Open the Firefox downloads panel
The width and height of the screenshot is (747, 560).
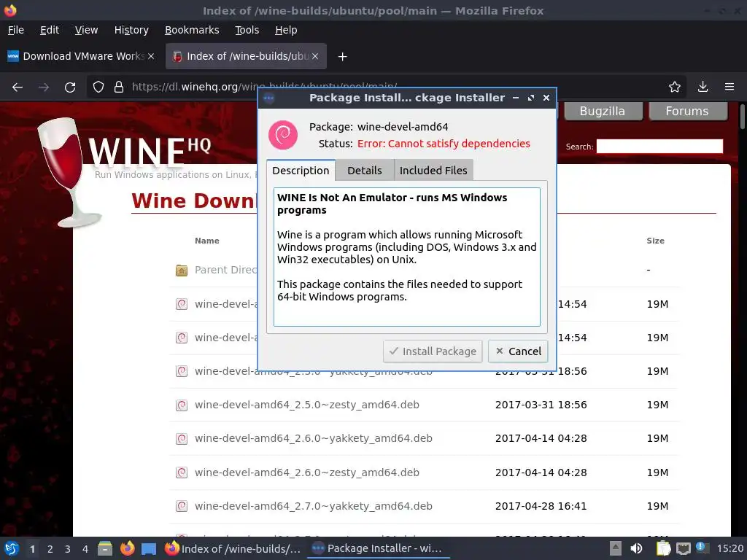pyautogui.click(x=703, y=87)
